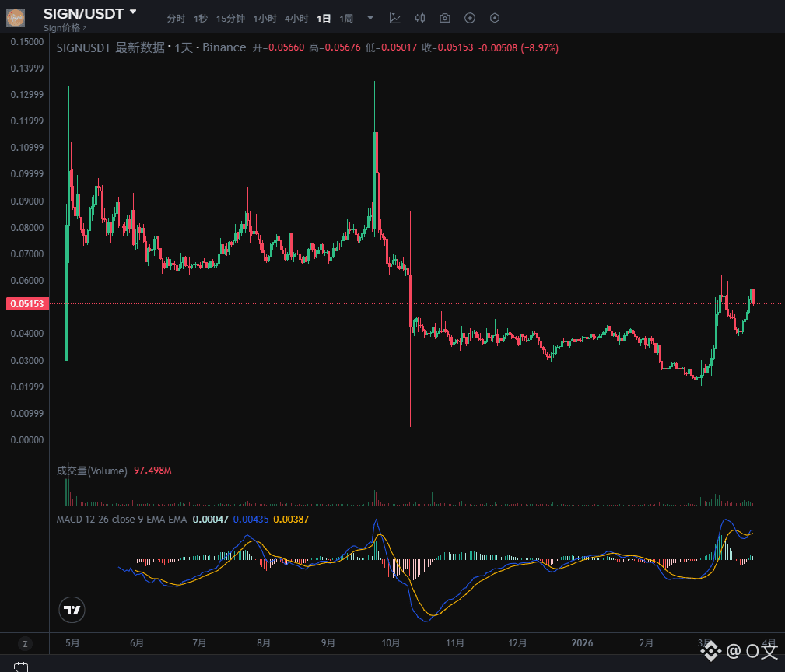Screen dimensions: 785x672
Task: Switch to the 15分钟 interval
Action: click(x=230, y=19)
